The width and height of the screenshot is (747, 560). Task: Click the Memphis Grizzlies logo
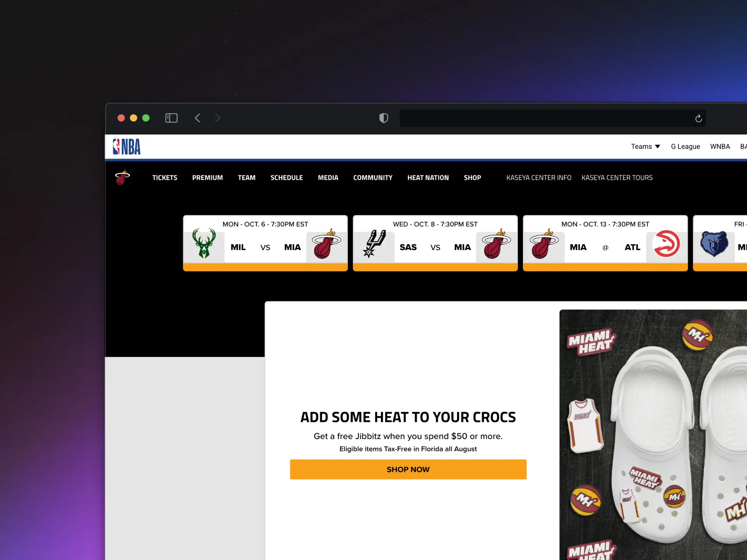point(714,244)
